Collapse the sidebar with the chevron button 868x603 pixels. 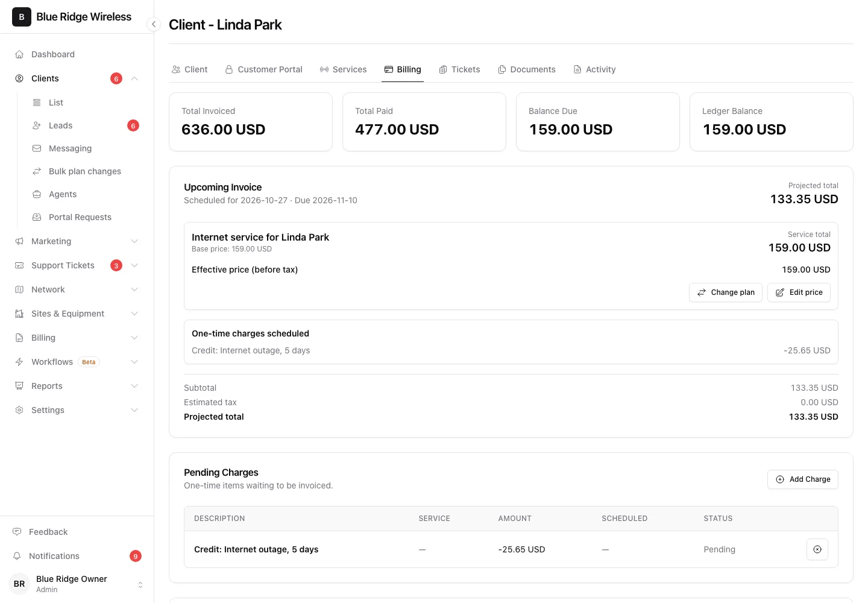[154, 24]
